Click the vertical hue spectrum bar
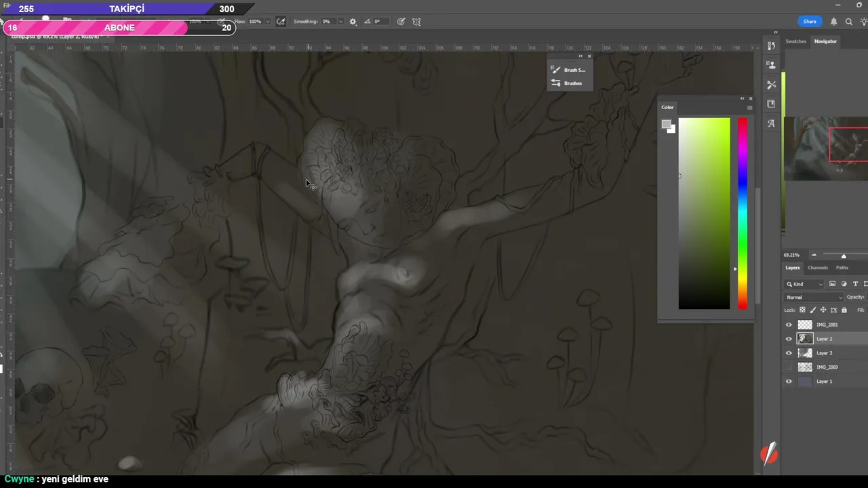The image size is (868, 488). pyautogui.click(x=743, y=213)
